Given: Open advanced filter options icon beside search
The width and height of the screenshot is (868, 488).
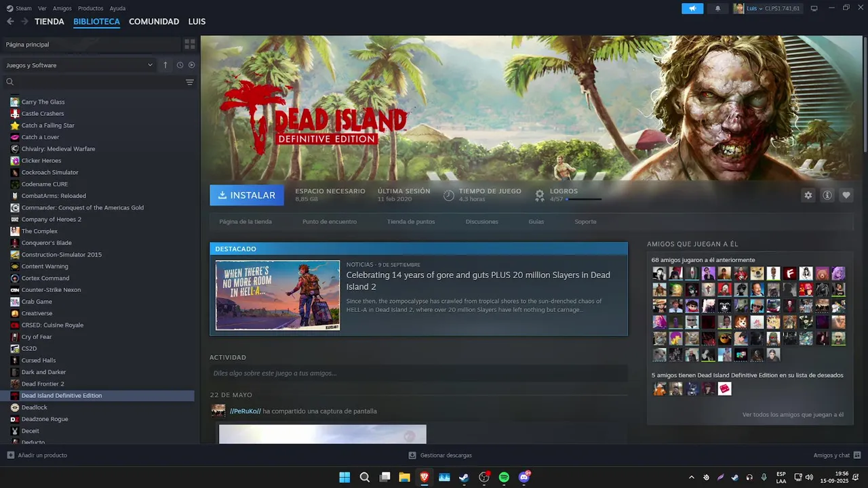Looking at the screenshot, I should [x=190, y=82].
